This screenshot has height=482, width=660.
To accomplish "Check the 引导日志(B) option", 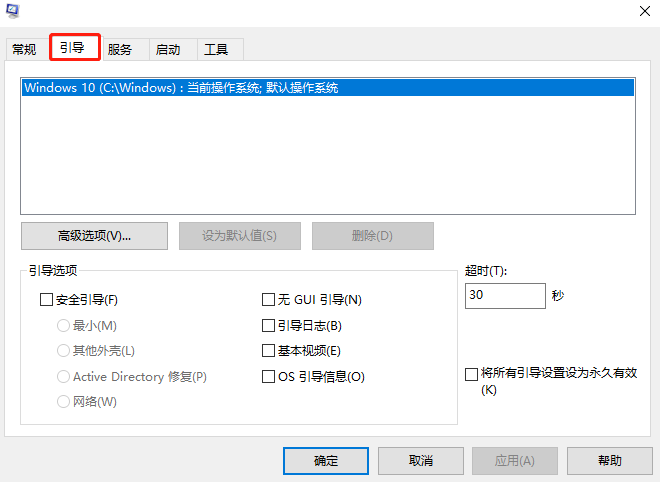I will pos(268,325).
